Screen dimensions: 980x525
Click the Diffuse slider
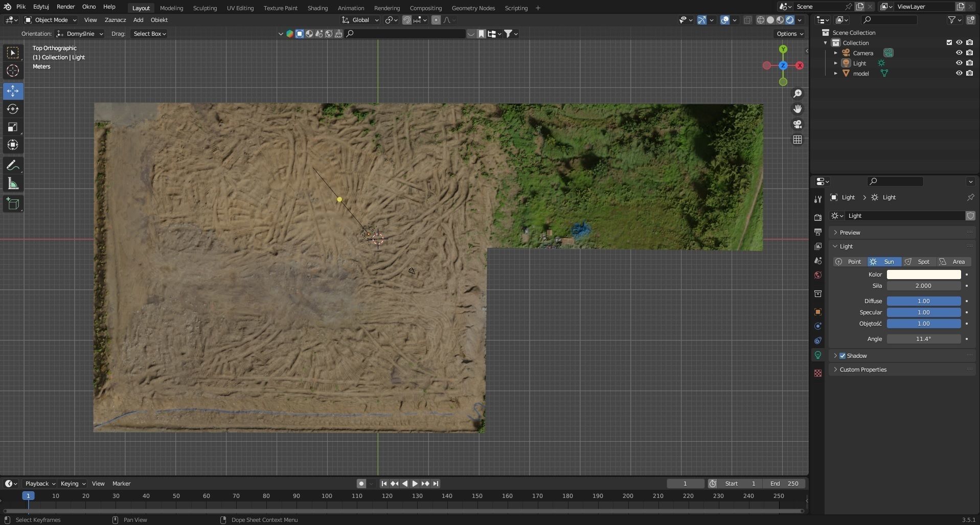[x=923, y=301]
